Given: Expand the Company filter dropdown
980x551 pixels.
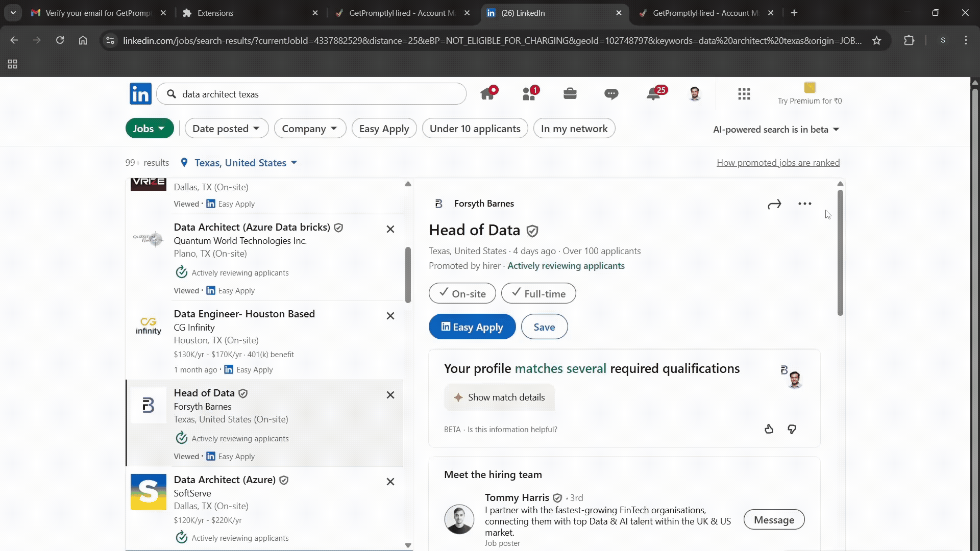Looking at the screenshot, I should pos(310,128).
